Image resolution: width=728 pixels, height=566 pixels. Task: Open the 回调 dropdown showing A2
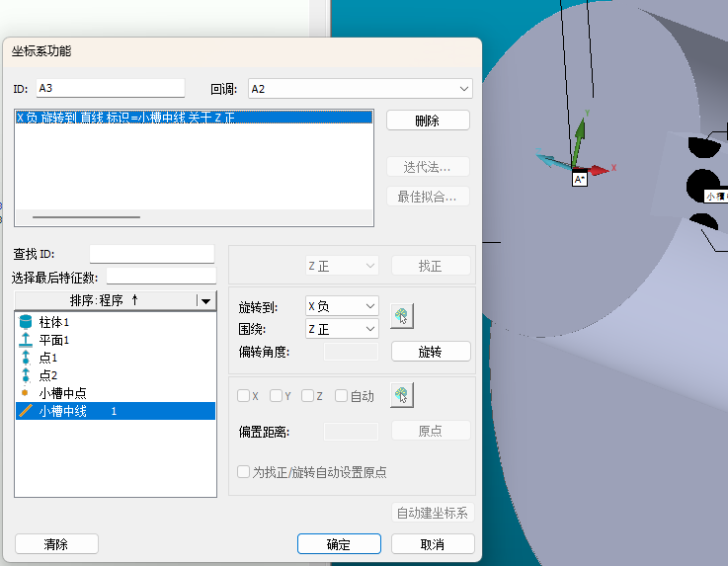pyautogui.click(x=361, y=89)
